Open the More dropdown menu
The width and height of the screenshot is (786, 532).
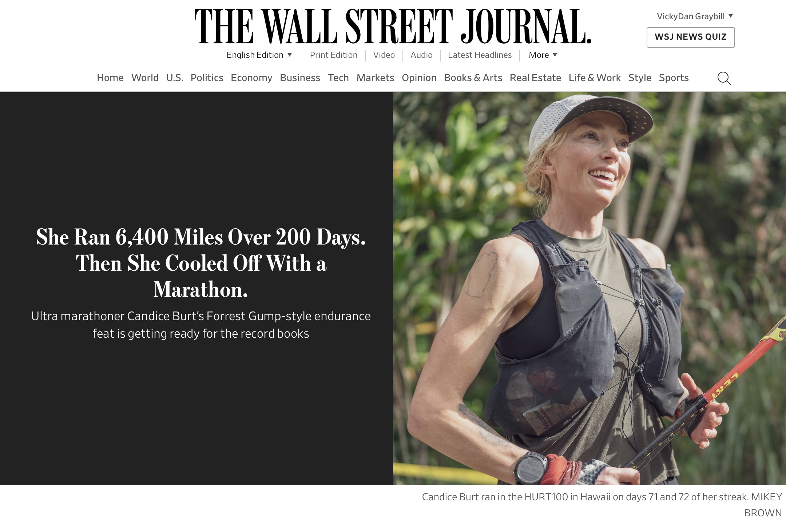543,55
